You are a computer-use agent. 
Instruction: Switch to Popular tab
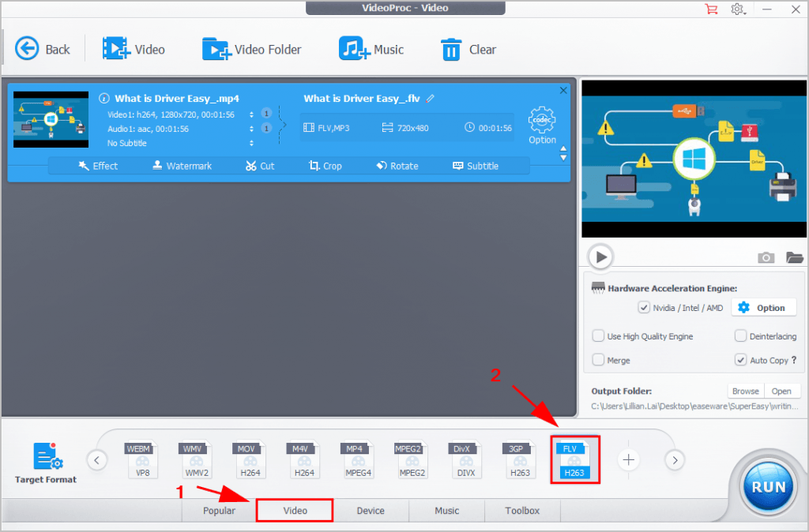219,511
